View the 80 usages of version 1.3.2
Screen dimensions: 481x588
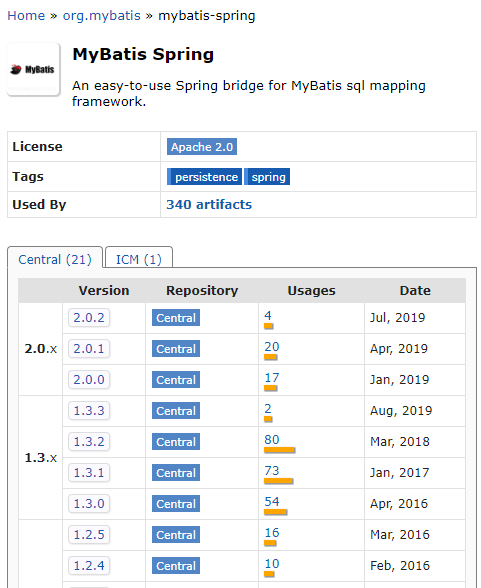(272, 440)
